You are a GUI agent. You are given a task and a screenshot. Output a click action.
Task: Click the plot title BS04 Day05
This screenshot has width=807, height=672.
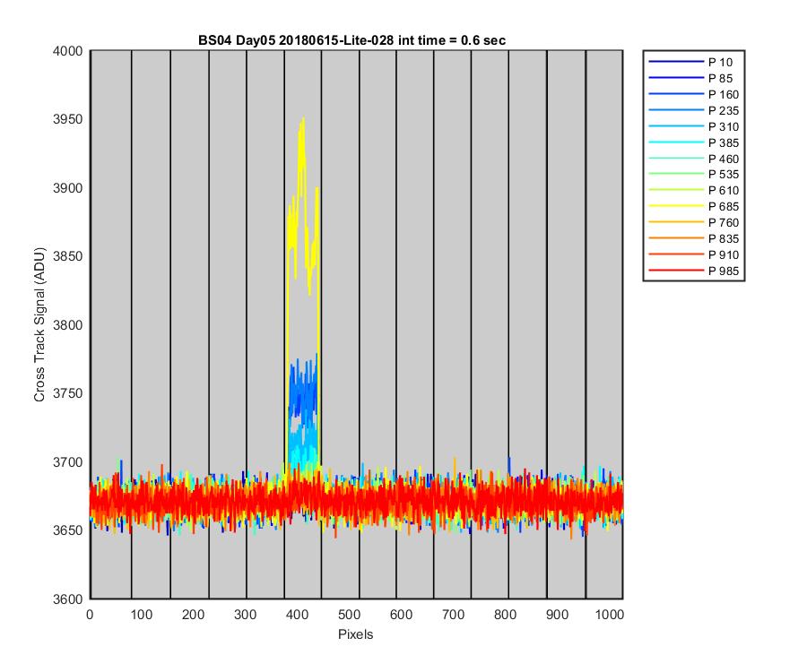[351, 40]
